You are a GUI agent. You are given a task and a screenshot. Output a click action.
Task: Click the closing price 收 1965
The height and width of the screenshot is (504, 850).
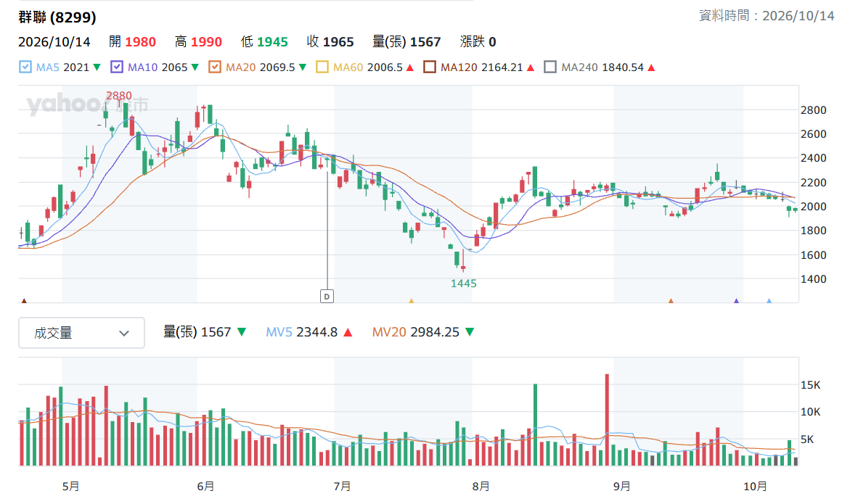pyautogui.click(x=330, y=41)
